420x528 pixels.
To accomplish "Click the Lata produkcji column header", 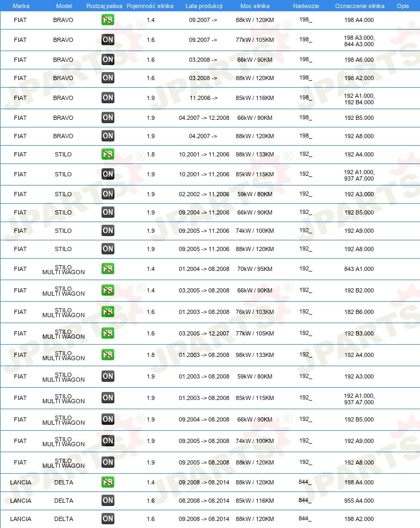I will (x=204, y=6).
